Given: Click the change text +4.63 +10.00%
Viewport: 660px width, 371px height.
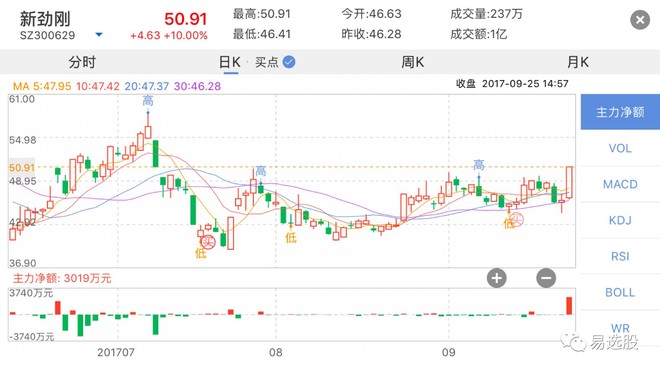Looking at the screenshot, I should (x=169, y=36).
